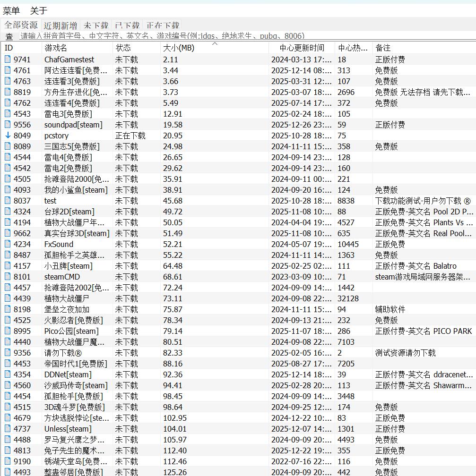The height and width of the screenshot is (476, 476).
Task: Sort list by 中心更新时间 column header
Action: click(x=302, y=48)
